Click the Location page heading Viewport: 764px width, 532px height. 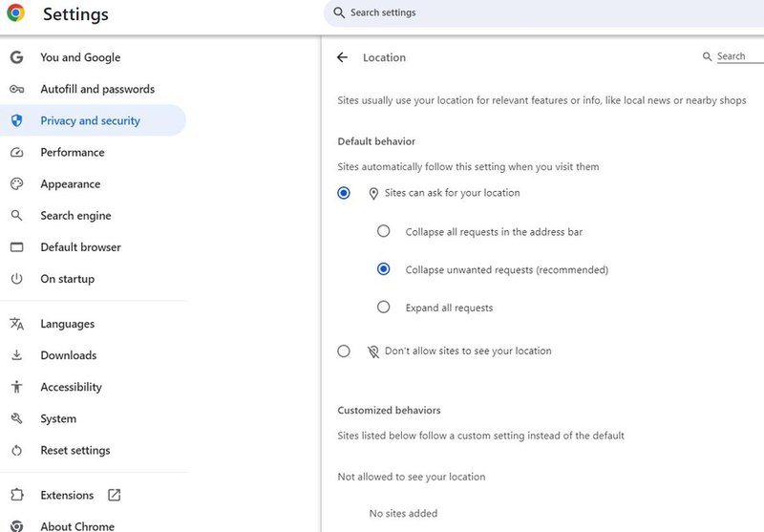tap(385, 57)
